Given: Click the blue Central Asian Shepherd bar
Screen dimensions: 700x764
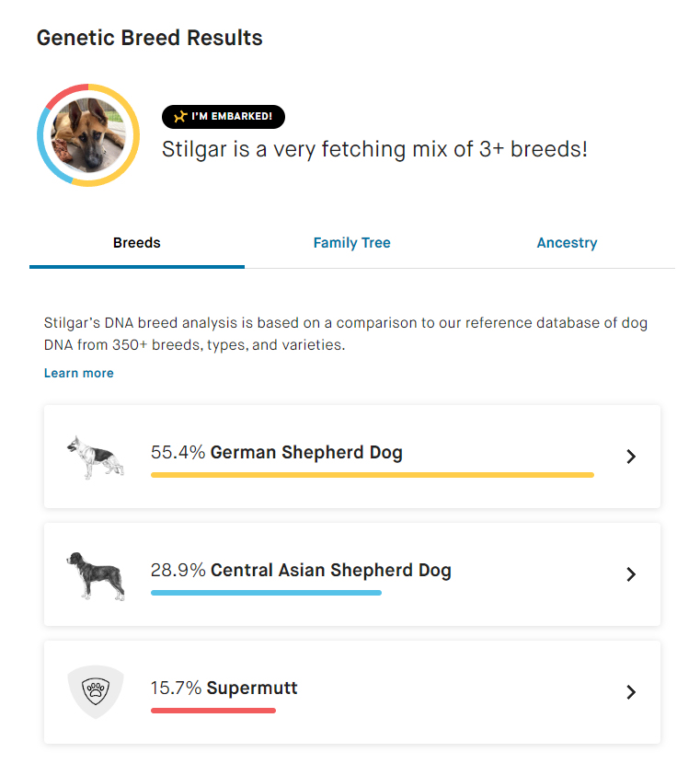Looking at the screenshot, I should 266,593.
